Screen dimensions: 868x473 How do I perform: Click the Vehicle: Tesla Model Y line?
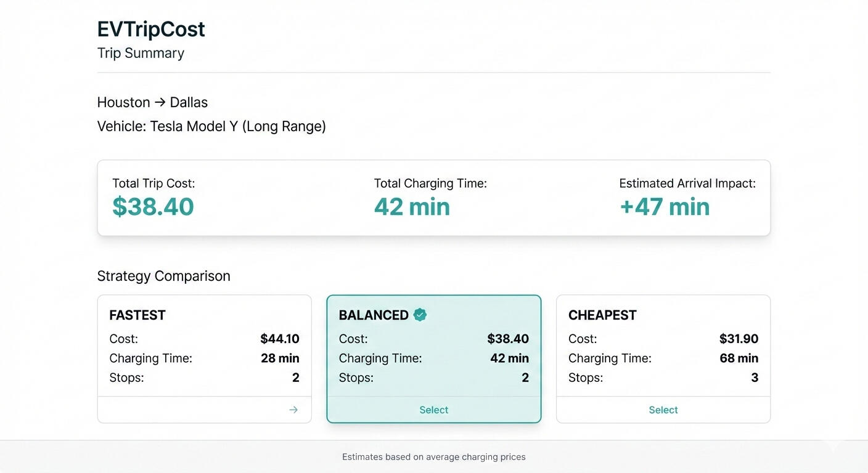click(x=211, y=126)
